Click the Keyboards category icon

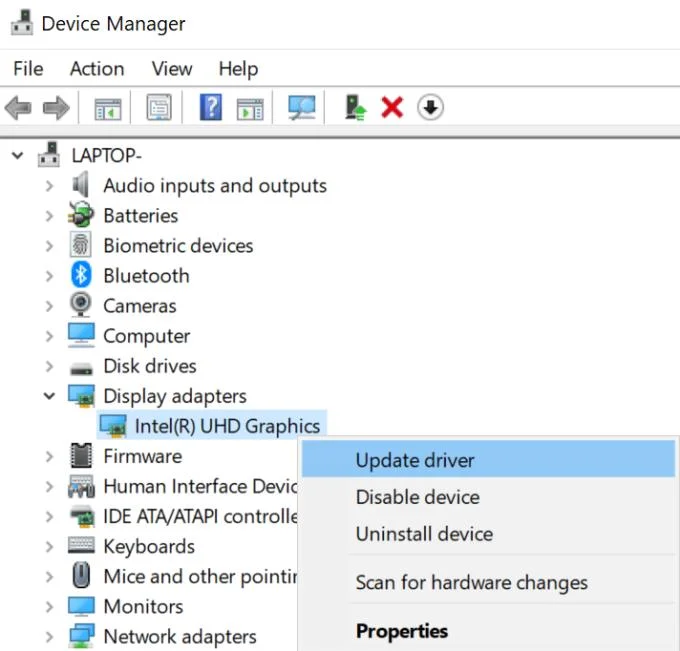[x=81, y=546]
